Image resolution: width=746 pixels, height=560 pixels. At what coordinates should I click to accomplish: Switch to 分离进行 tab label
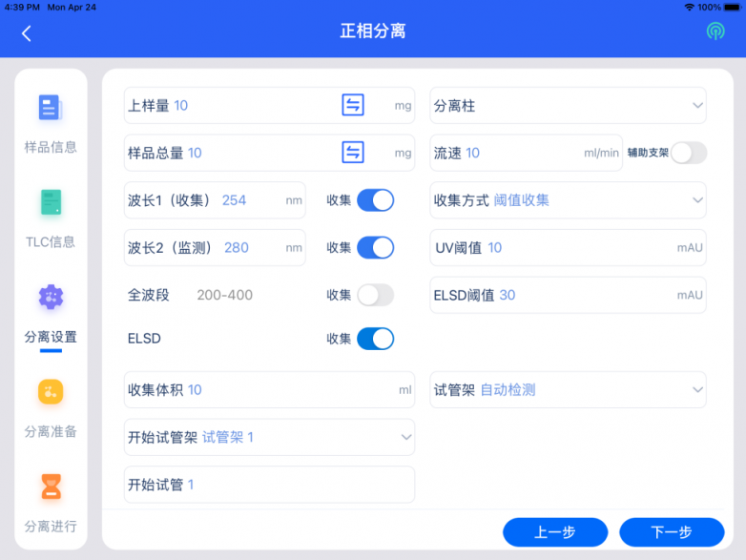[x=51, y=527]
